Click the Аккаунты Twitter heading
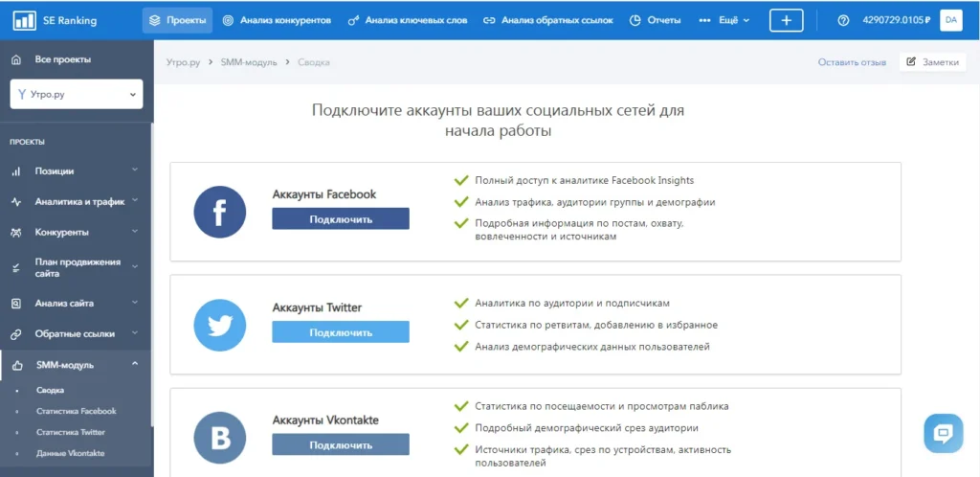Viewport: 980px width, 477px height. (317, 307)
